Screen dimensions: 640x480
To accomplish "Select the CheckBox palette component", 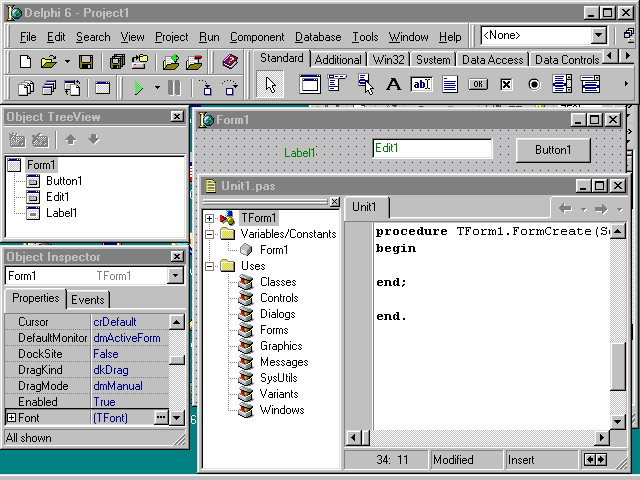I will [x=506, y=84].
